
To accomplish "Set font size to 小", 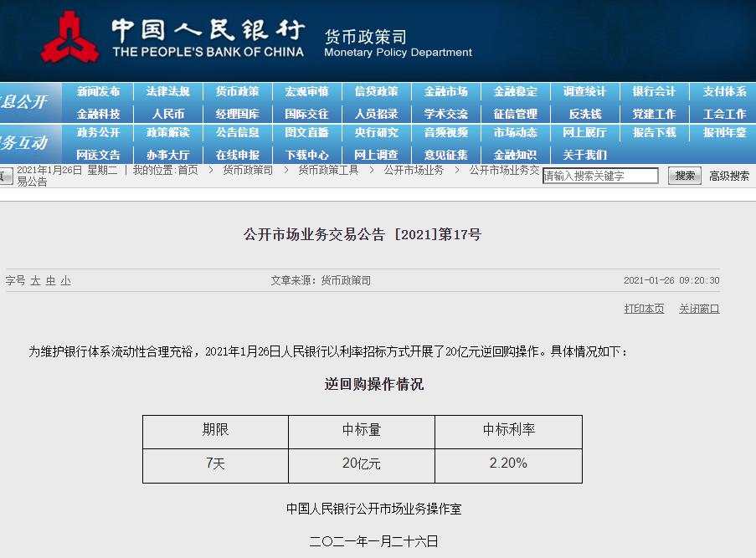I will 66,281.
